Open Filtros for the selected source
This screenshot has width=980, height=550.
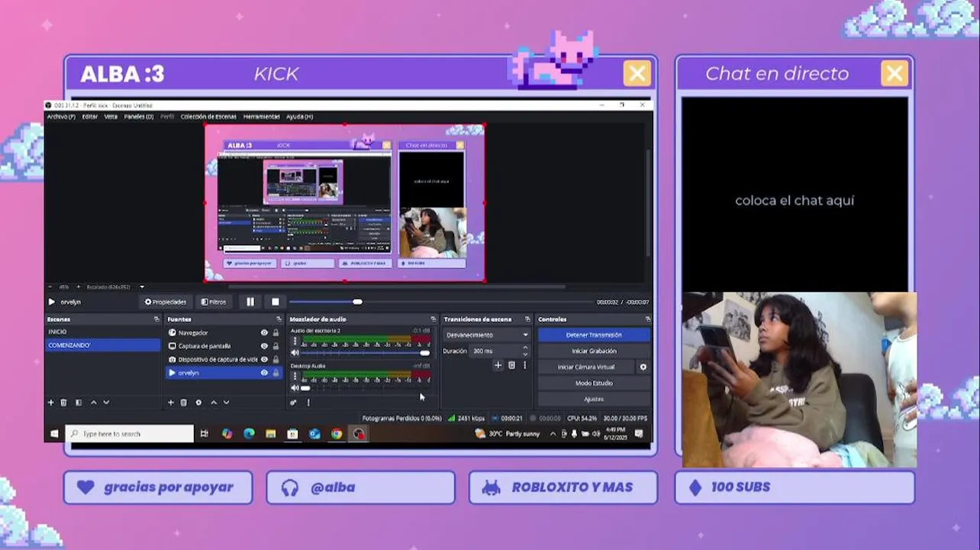pyautogui.click(x=214, y=302)
